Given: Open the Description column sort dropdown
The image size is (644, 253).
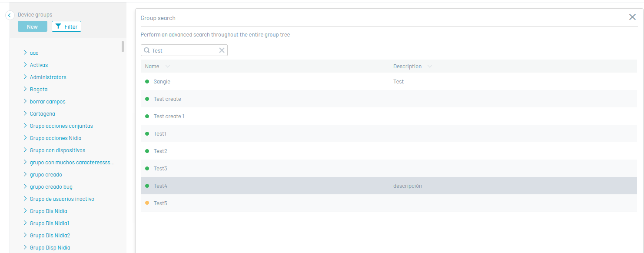Looking at the screenshot, I should tap(429, 67).
